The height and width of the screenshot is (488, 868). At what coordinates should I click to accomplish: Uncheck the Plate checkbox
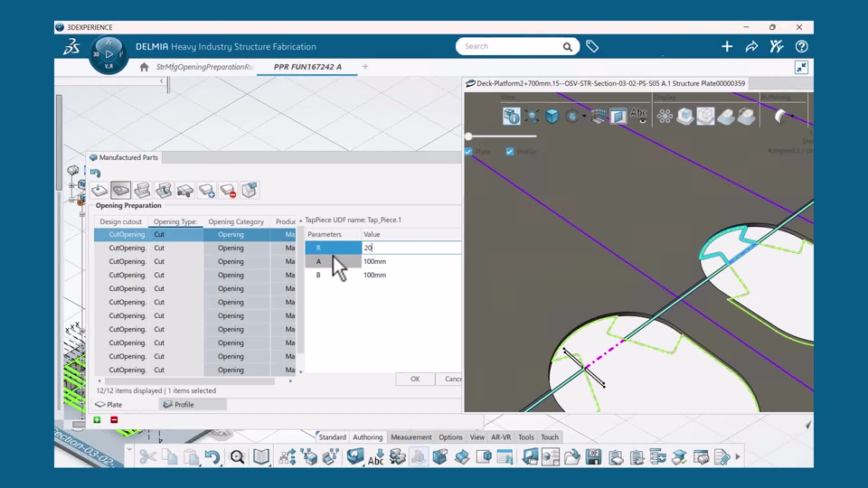point(468,151)
